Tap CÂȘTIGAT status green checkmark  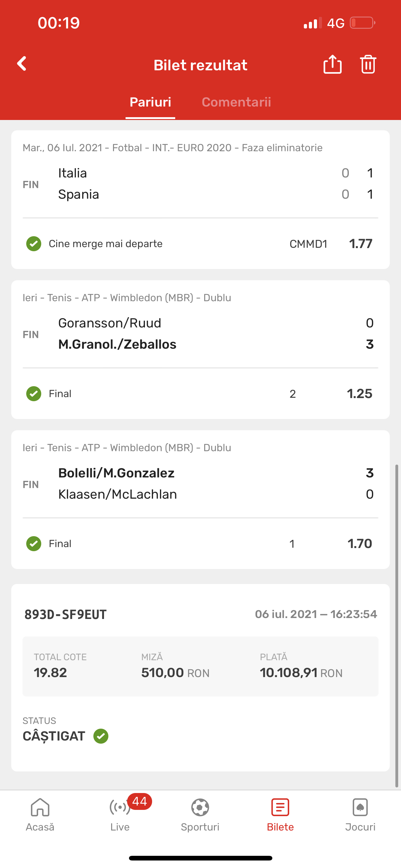(101, 736)
